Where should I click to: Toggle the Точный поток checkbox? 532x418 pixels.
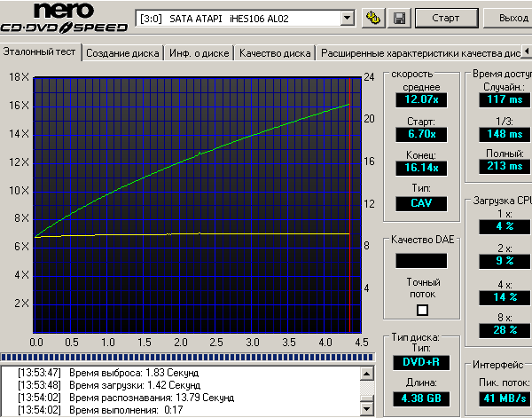point(422,310)
